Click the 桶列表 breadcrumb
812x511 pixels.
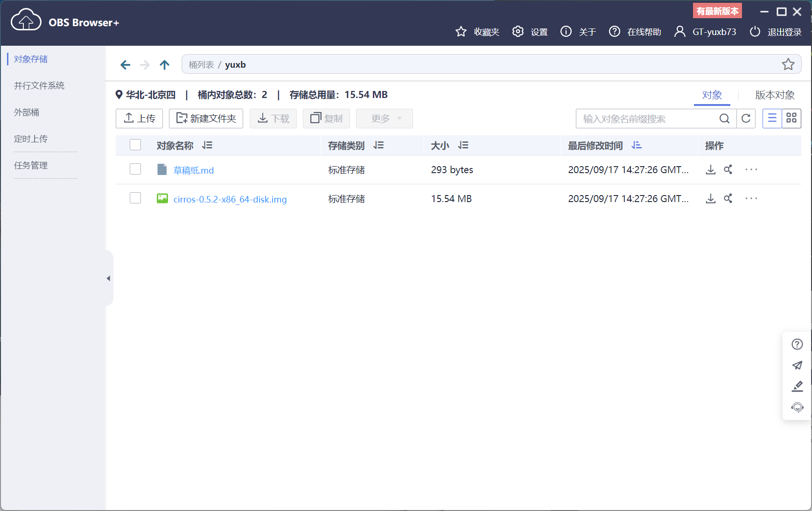pyautogui.click(x=201, y=64)
